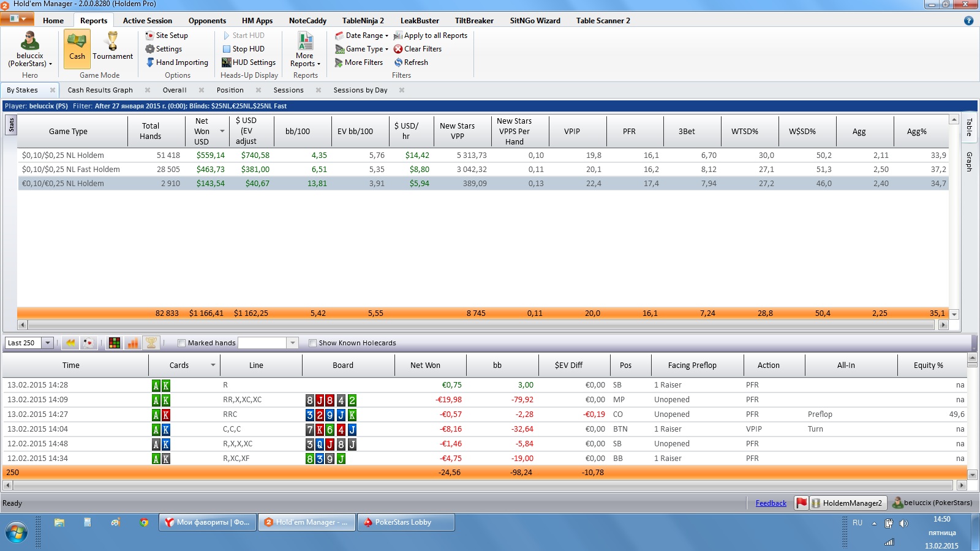Open the HM Apps tab

(257, 21)
